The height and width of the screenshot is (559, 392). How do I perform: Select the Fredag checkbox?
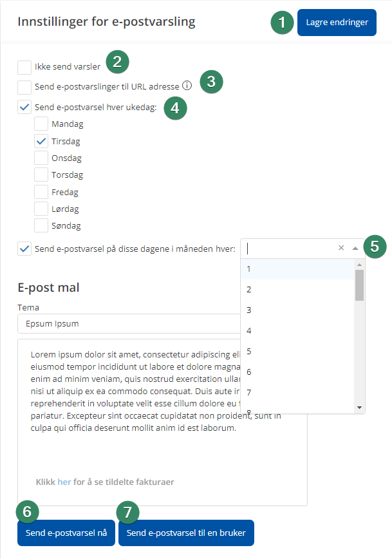click(41, 192)
